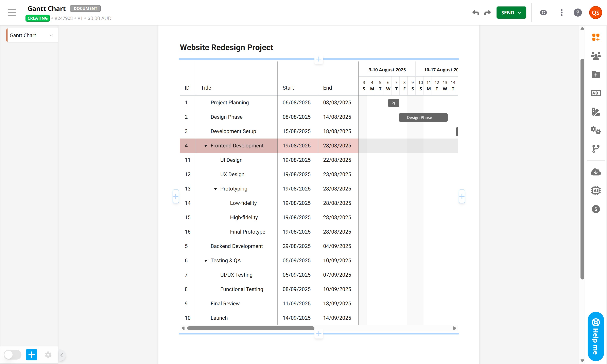
Task: Open the dollar pricing icon
Action: pos(595,209)
